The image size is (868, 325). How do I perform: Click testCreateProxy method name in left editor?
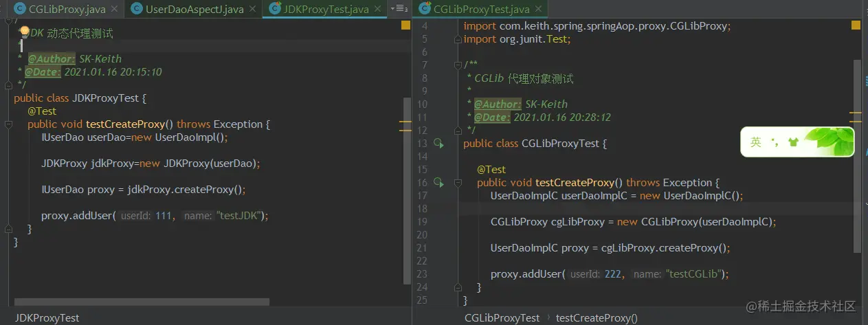click(126, 124)
